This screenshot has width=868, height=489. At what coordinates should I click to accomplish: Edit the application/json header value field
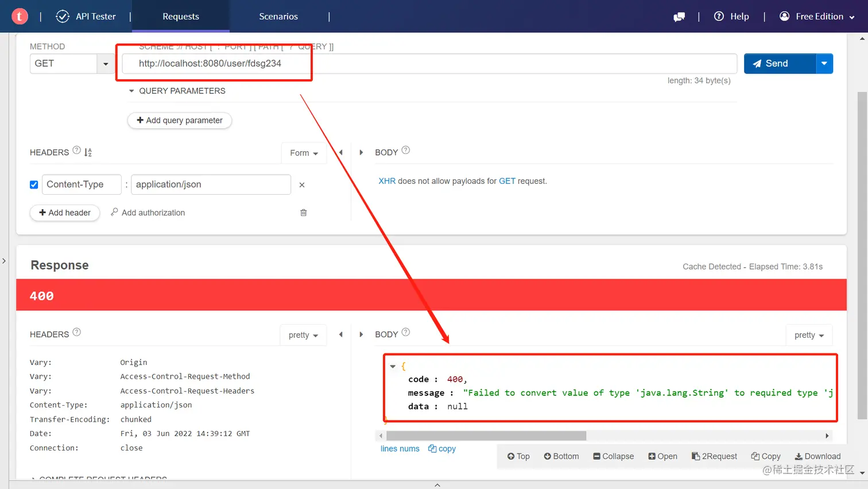(211, 184)
